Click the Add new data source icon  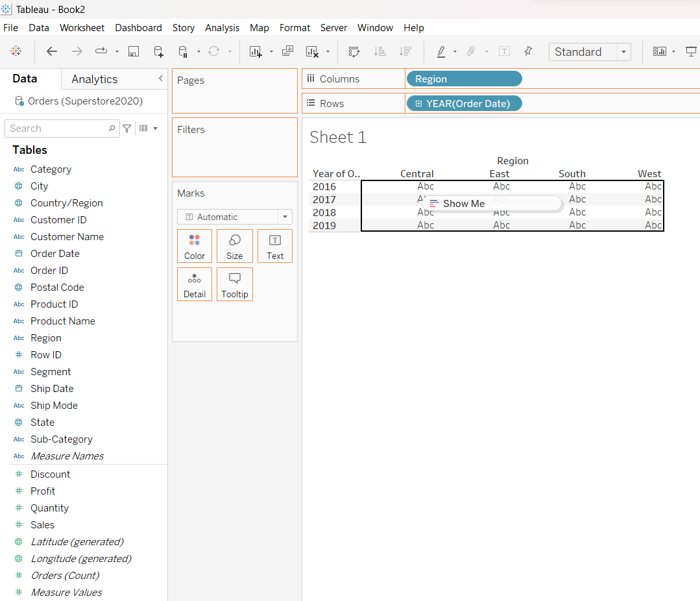(158, 52)
